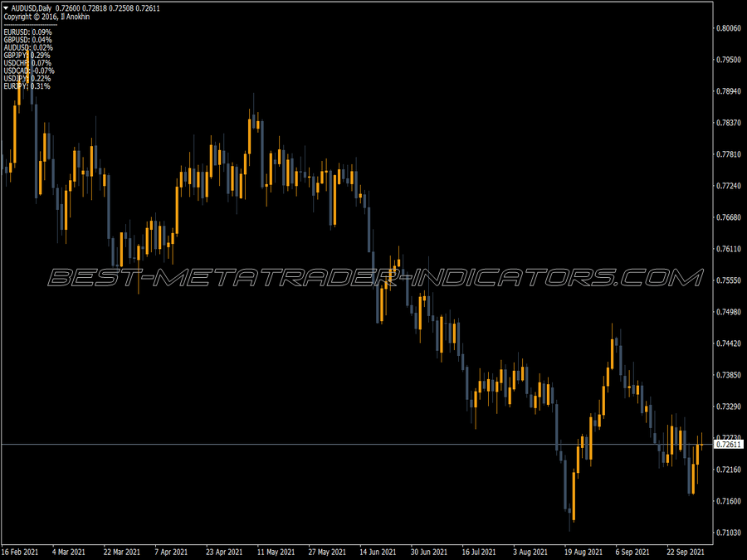The width and height of the screenshot is (747, 560).
Task: Select the 0.80060 price scale label
Action: click(x=727, y=27)
